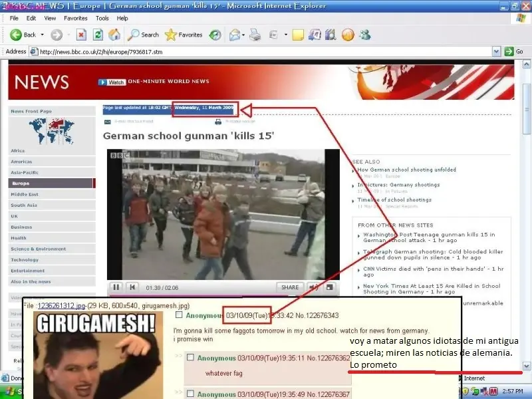Open History icon in toolbar
The height and width of the screenshot is (399, 532).
215,35
